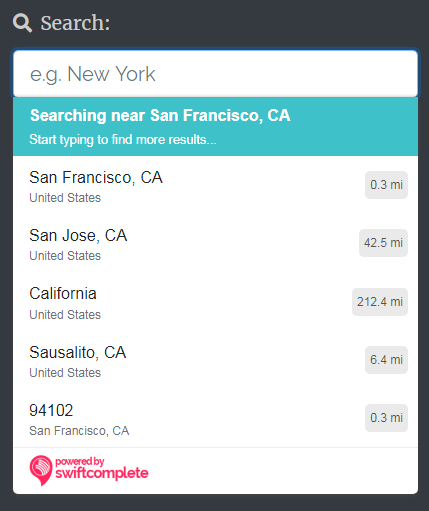Click the 212.4 mi distance badge
This screenshot has height=511, width=429.
pos(380,302)
